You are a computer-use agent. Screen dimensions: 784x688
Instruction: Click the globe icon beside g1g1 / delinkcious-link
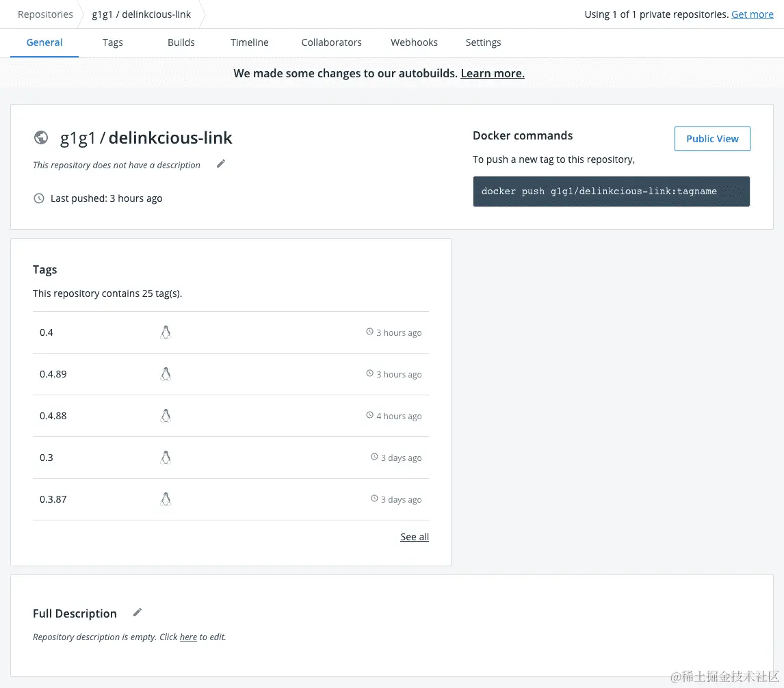tap(41, 137)
